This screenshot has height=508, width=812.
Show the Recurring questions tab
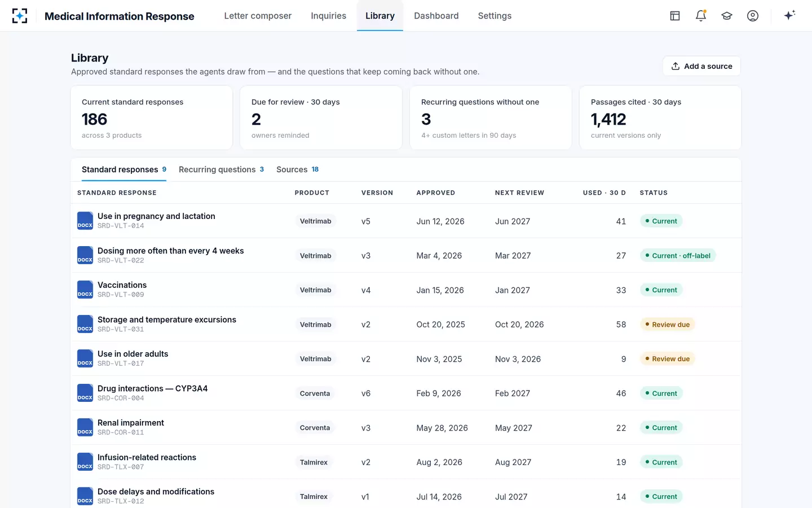coord(221,169)
